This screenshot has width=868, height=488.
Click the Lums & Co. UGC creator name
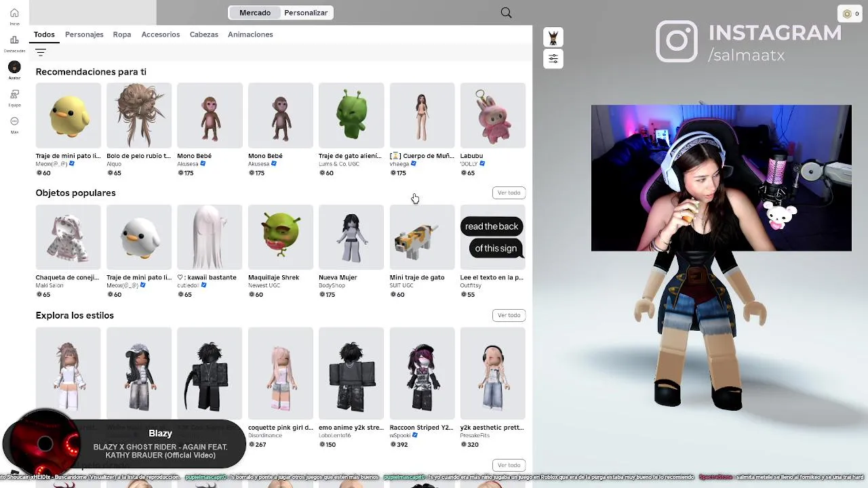(x=339, y=164)
